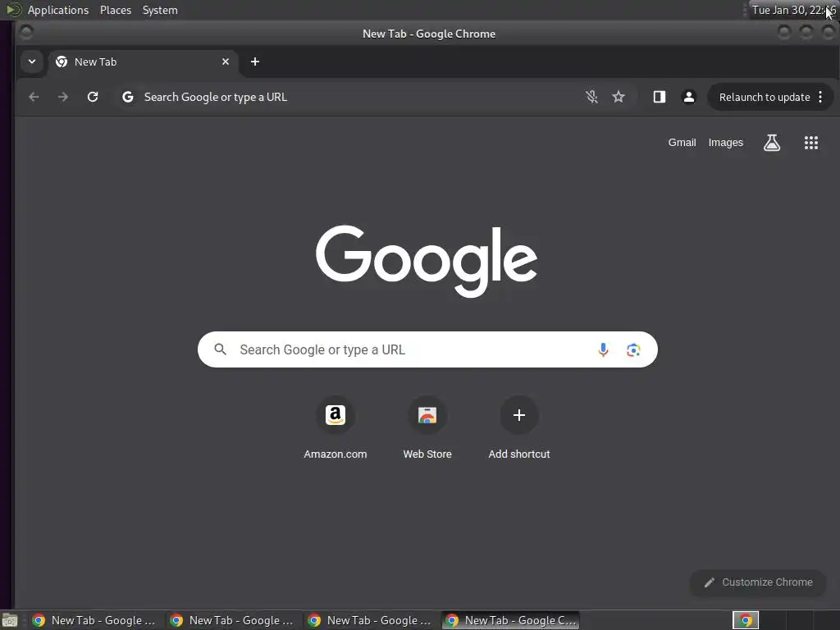Reload the current page
The height and width of the screenshot is (630, 840).
(93, 97)
